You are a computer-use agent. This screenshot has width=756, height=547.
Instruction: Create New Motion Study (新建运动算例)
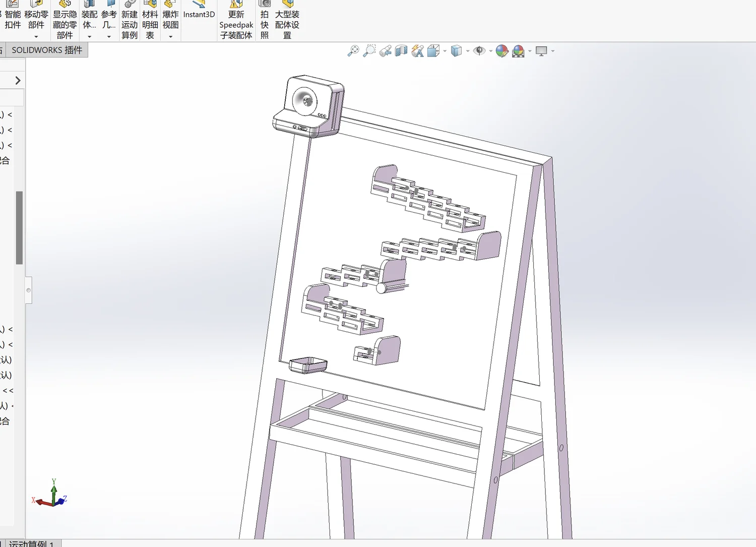[130, 20]
